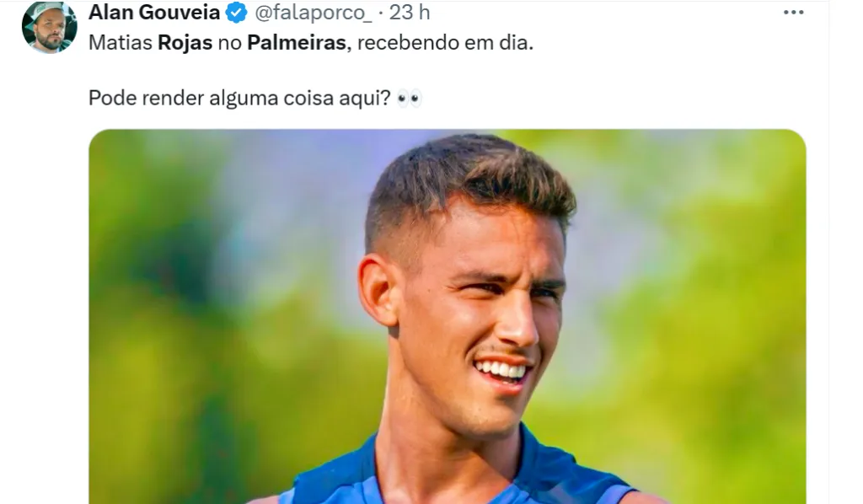Image resolution: width=863 pixels, height=504 pixels.
Task: Click the word Matias in the tweet
Action: 121,43
